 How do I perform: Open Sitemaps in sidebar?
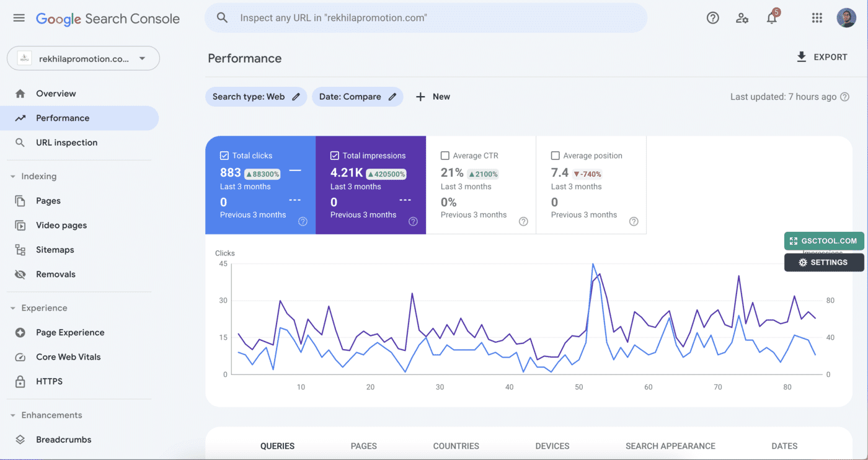tap(79, 250)
